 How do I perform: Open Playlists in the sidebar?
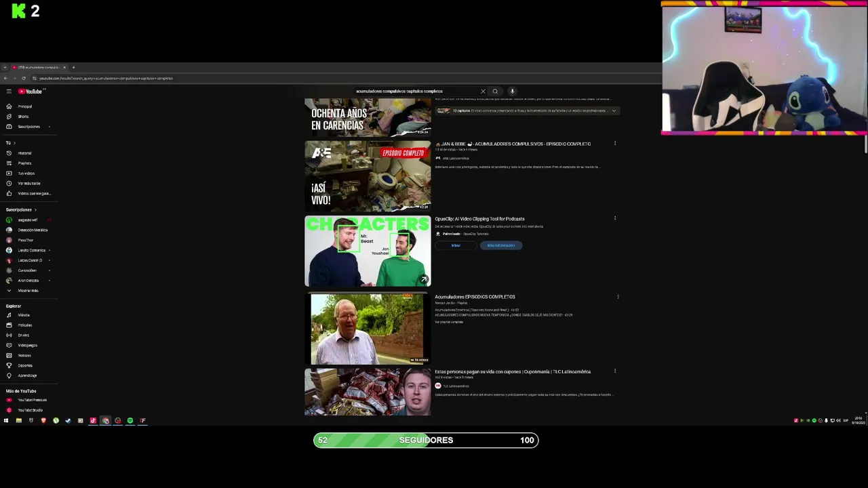(24, 163)
